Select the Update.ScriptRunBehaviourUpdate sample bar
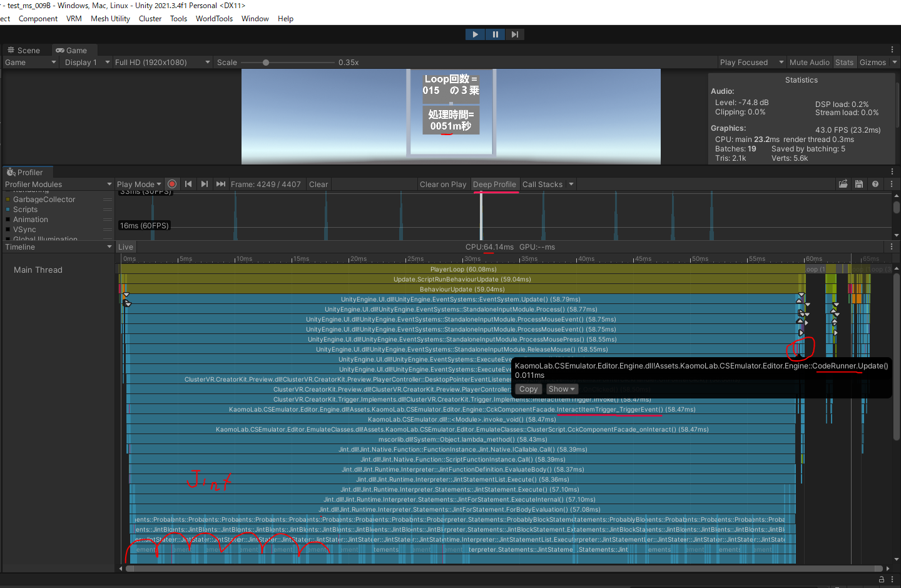The height and width of the screenshot is (588, 901). coord(462,279)
